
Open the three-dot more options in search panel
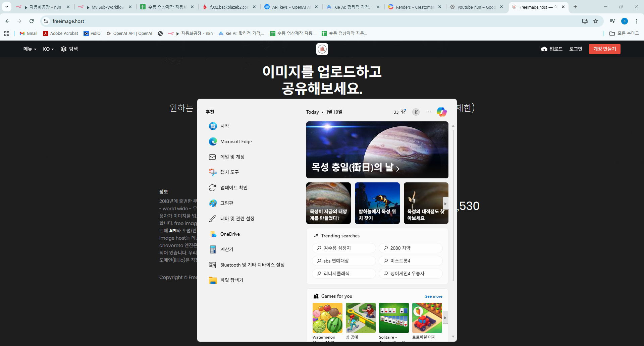[x=429, y=112]
